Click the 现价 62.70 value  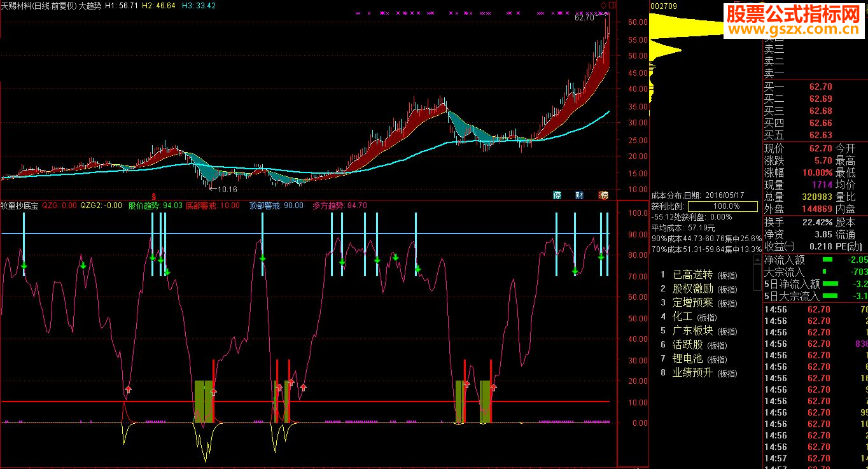point(820,148)
